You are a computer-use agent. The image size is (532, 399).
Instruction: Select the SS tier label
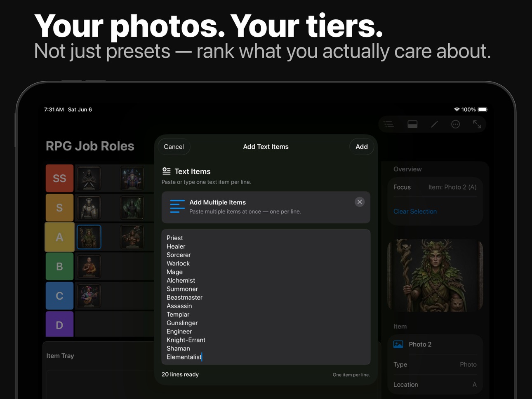pyautogui.click(x=59, y=178)
